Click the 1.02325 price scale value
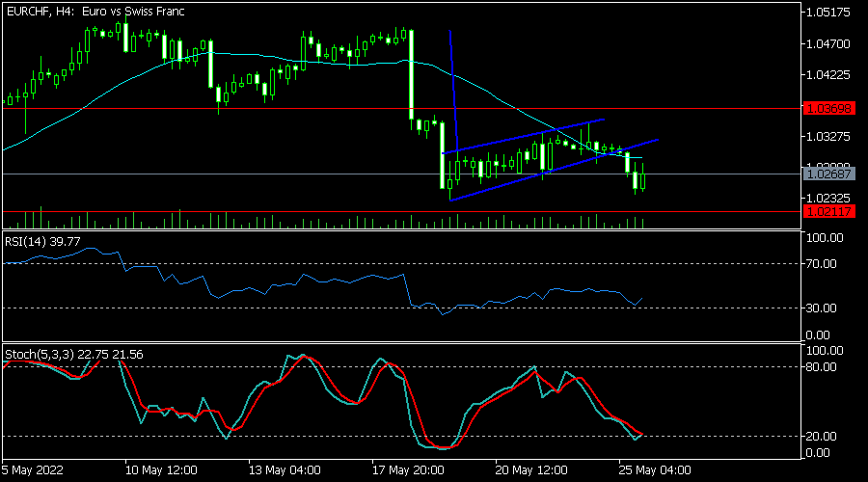Image resolution: width=868 pixels, height=482 pixels. [828, 199]
